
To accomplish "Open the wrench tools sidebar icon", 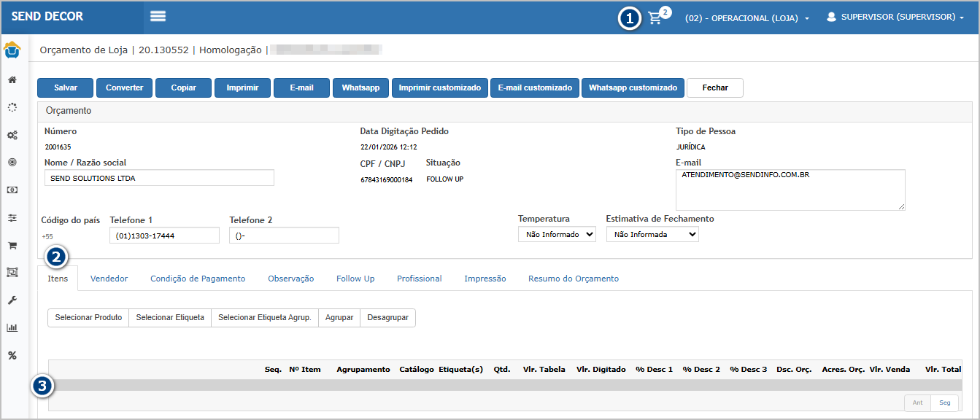I will pyautogui.click(x=12, y=300).
